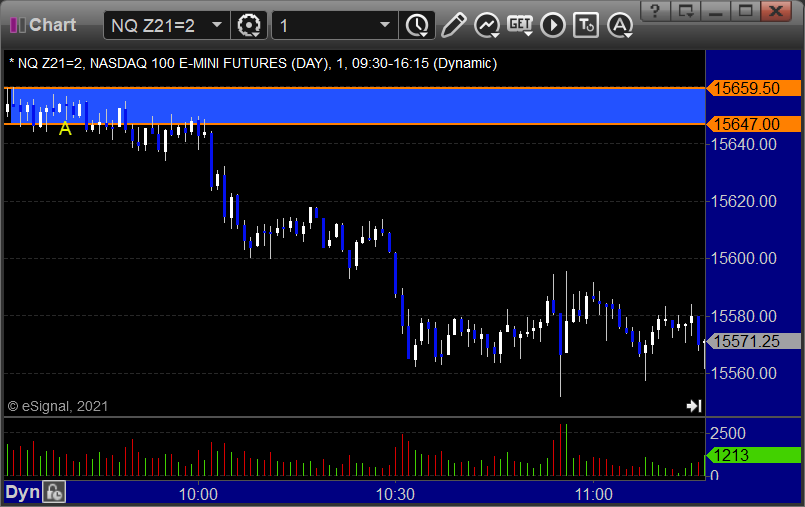Click the text tool 'T' icon
The image size is (805, 507).
586,25
